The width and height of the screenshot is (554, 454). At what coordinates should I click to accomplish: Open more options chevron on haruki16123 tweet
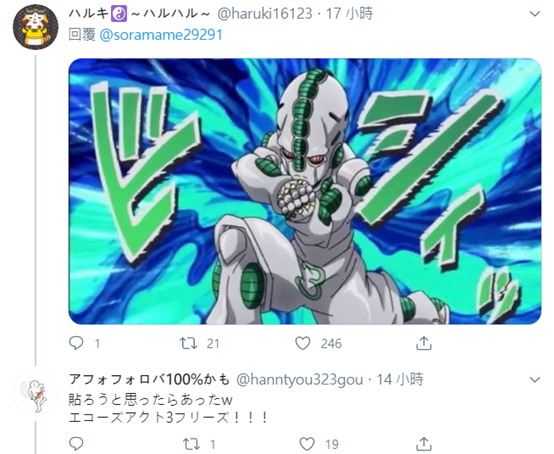click(535, 14)
